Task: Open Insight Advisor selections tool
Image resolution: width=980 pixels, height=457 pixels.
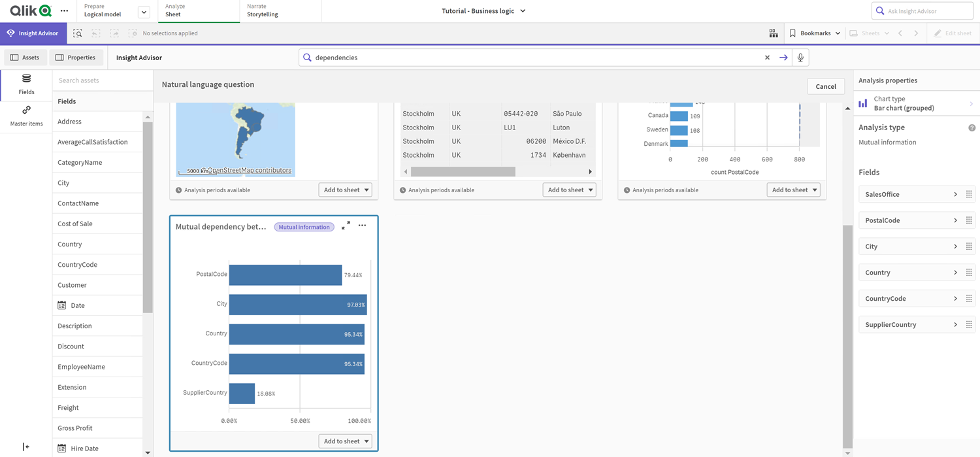Action: [77, 33]
